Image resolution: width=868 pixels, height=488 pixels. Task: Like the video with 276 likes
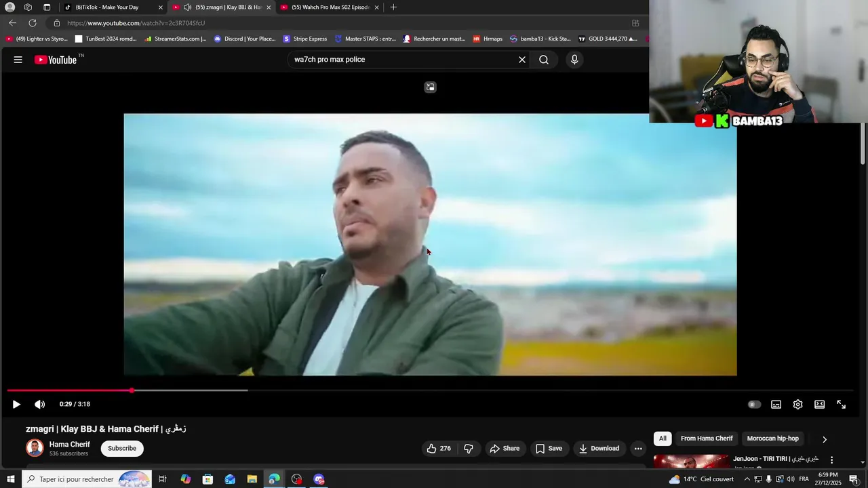[438, 448]
